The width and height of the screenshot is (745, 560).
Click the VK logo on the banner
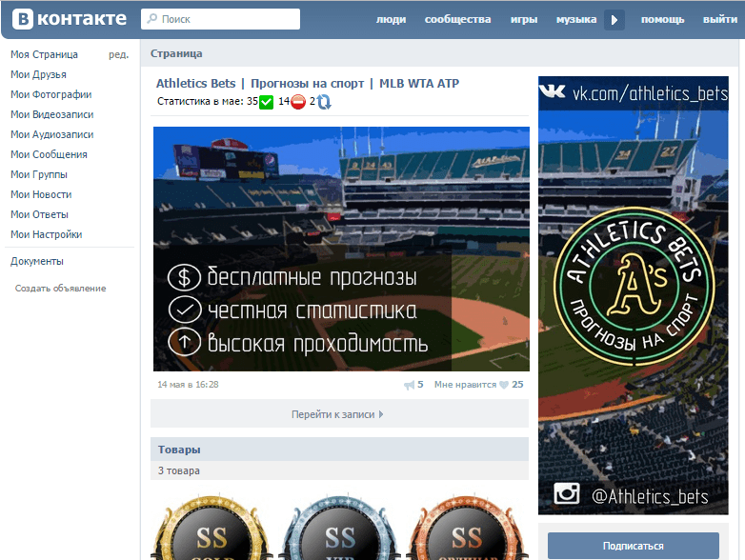point(553,91)
